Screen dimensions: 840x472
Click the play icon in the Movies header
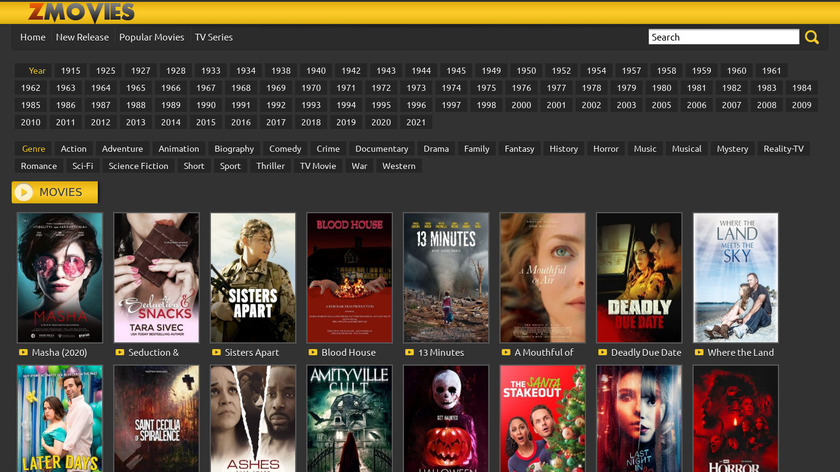24,192
